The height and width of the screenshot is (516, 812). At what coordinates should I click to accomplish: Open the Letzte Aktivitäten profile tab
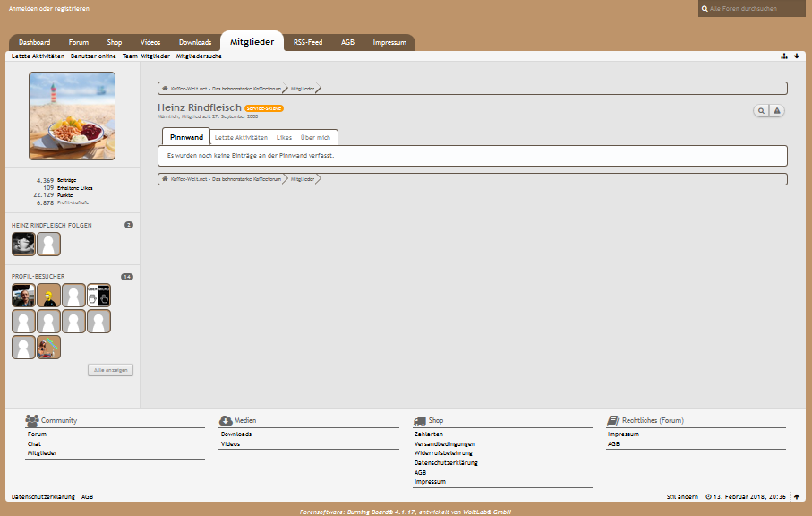[241, 138]
